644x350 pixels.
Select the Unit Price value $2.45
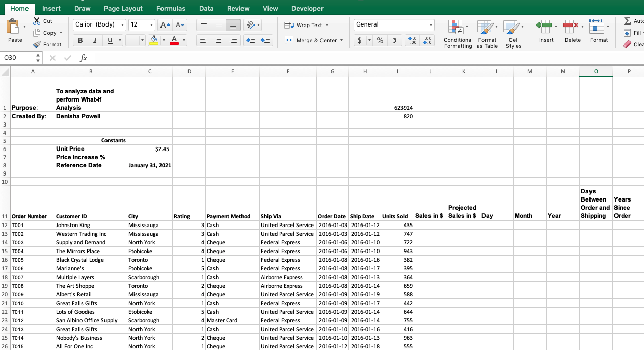point(149,149)
